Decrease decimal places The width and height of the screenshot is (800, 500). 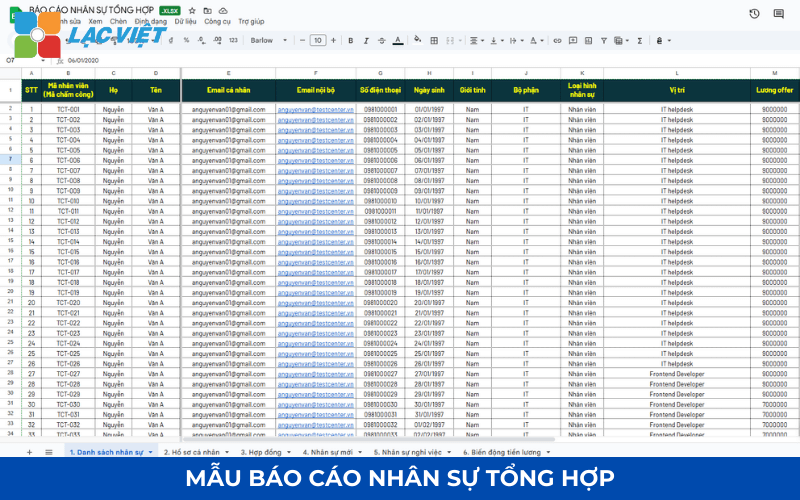[x=202, y=40]
